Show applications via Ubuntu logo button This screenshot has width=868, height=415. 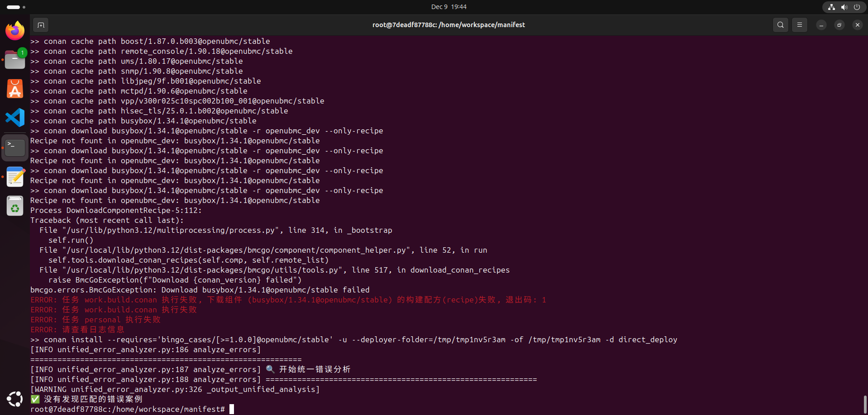(15, 399)
